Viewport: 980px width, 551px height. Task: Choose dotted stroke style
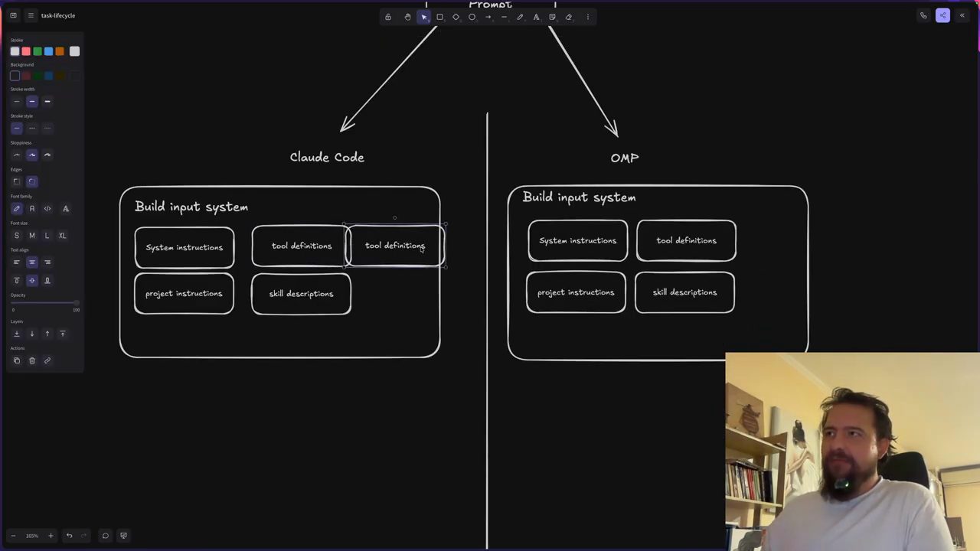click(47, 128)
